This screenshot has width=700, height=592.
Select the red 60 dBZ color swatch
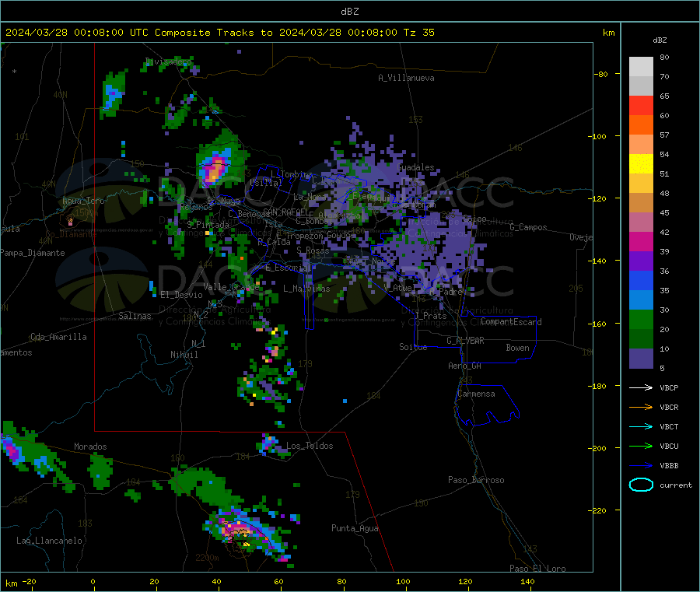coord(641,105)
